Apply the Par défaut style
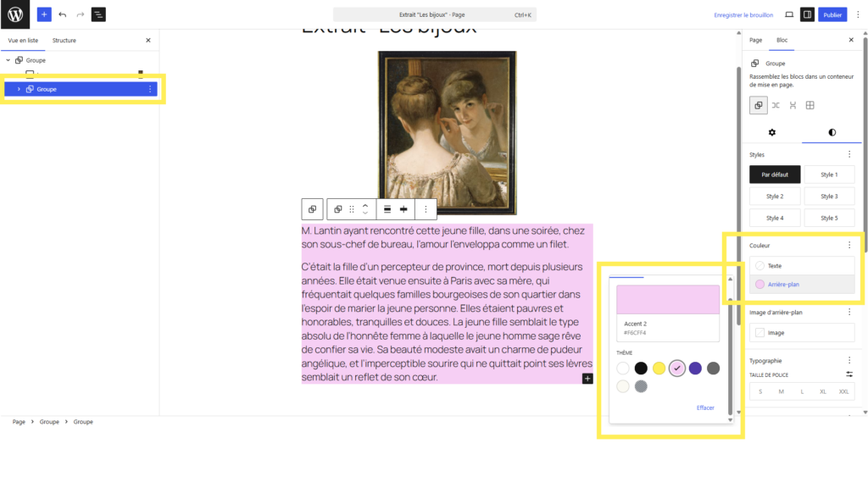The height and width of the screenshot is (488, 868). pyautogui.click(x=775, y=175)
